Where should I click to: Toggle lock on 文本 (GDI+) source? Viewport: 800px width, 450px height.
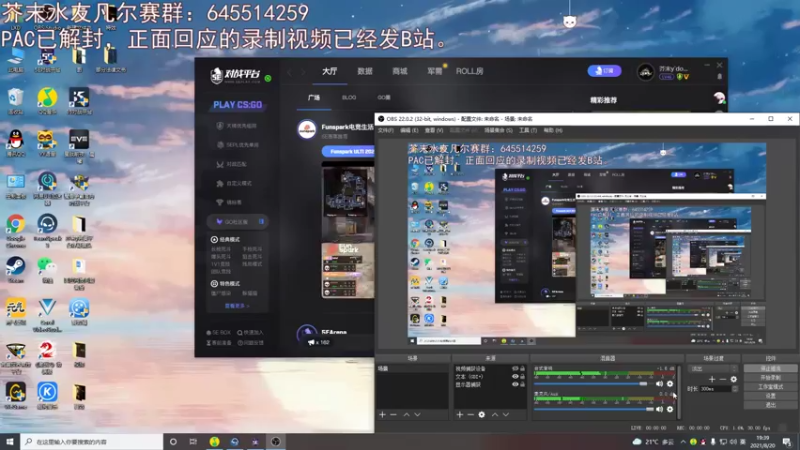point(522,377)
